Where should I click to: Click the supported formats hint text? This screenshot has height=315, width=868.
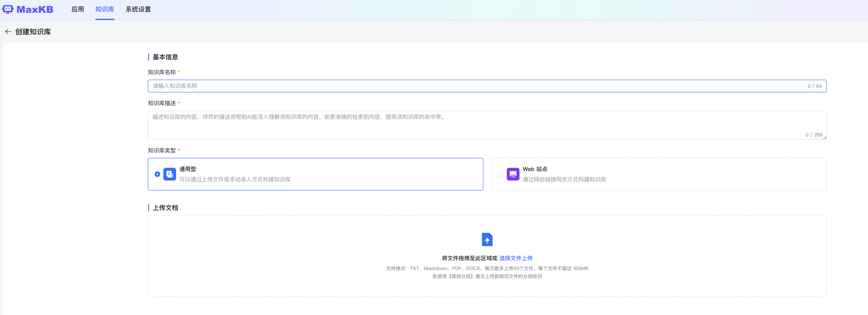click(x=487, y=269)
